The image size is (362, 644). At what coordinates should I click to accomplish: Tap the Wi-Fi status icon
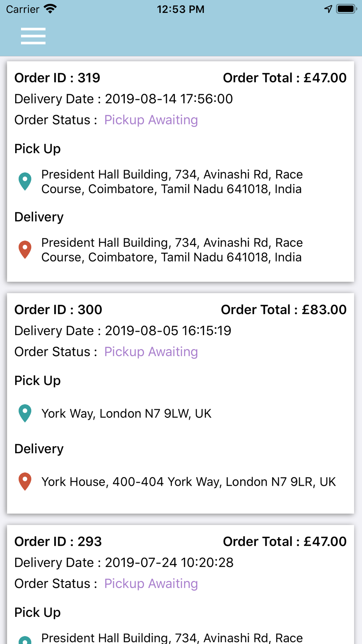point(50,9)
